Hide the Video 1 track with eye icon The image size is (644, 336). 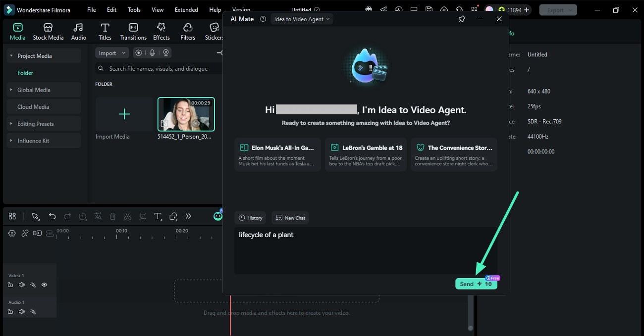[x=44, y=285]
